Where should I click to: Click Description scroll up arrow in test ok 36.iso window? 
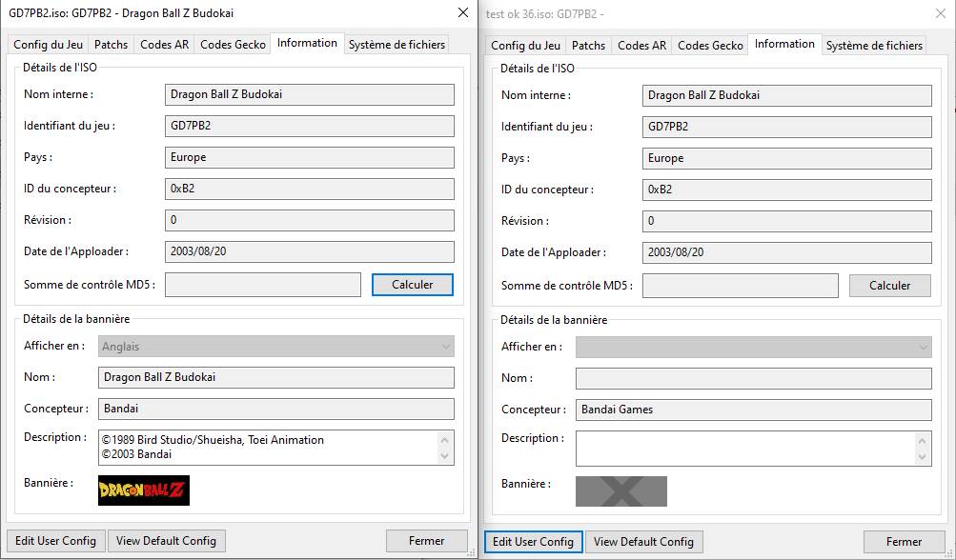[922, 441]
